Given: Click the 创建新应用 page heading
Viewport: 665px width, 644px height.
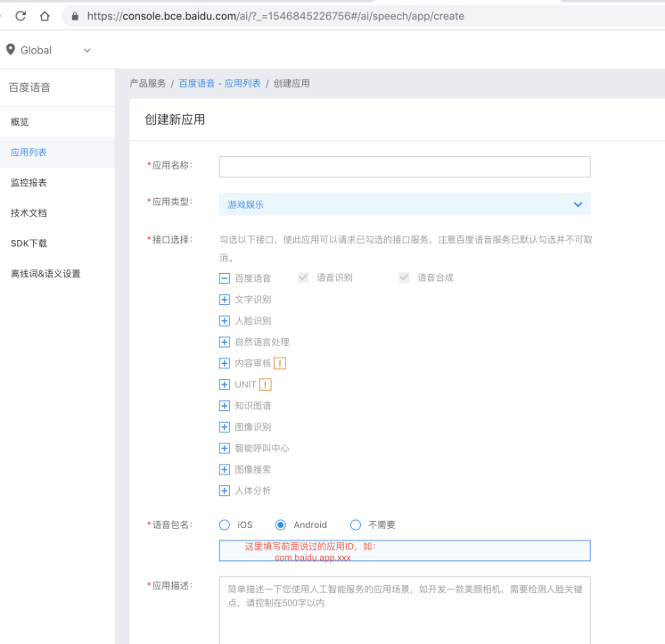Looking at the screenshot, I should (x=175, y=120).
